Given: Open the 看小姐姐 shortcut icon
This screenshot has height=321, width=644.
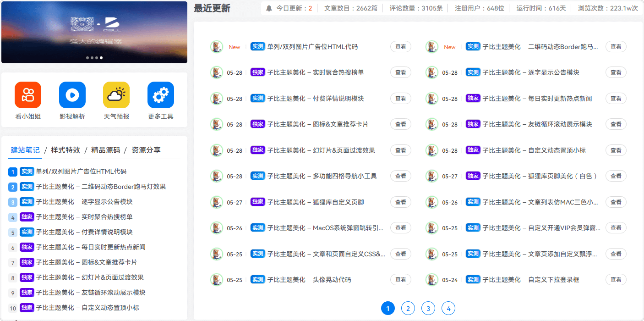Looking at the screenshot, I should [x=28, y=94].
